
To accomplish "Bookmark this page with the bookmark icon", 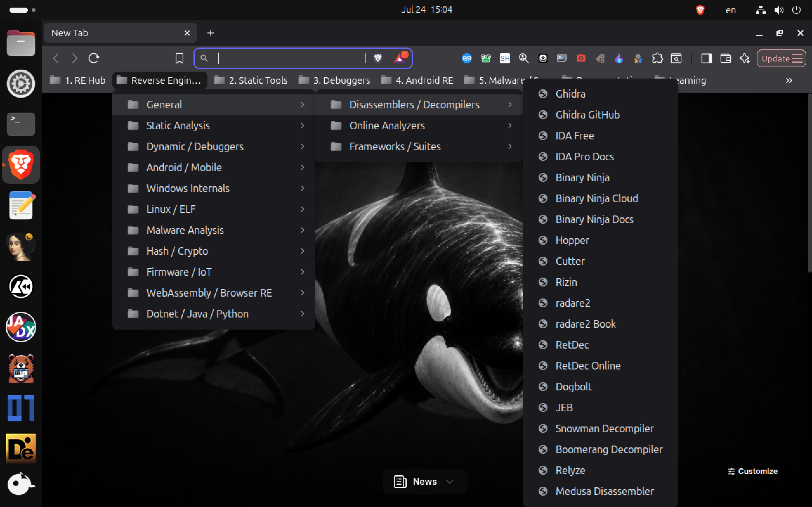I will (180, 58).
